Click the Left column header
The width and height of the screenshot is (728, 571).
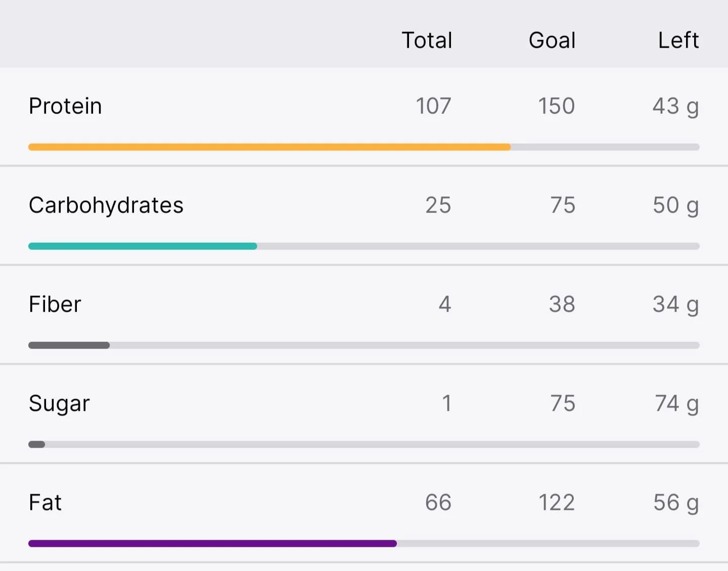click(x=678, y=40)
